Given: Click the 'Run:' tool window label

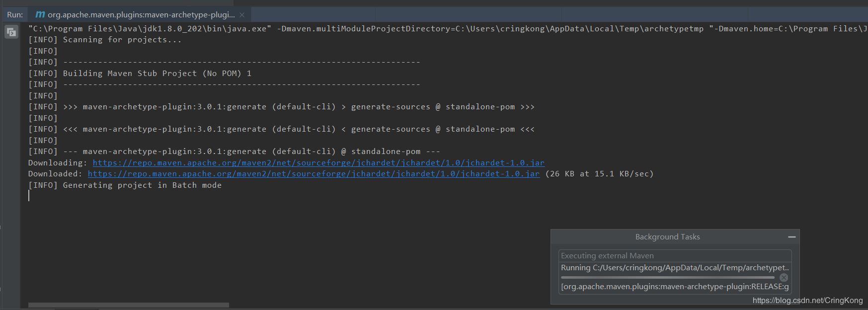Looking at the screenshot, I should tap(15, 14).
